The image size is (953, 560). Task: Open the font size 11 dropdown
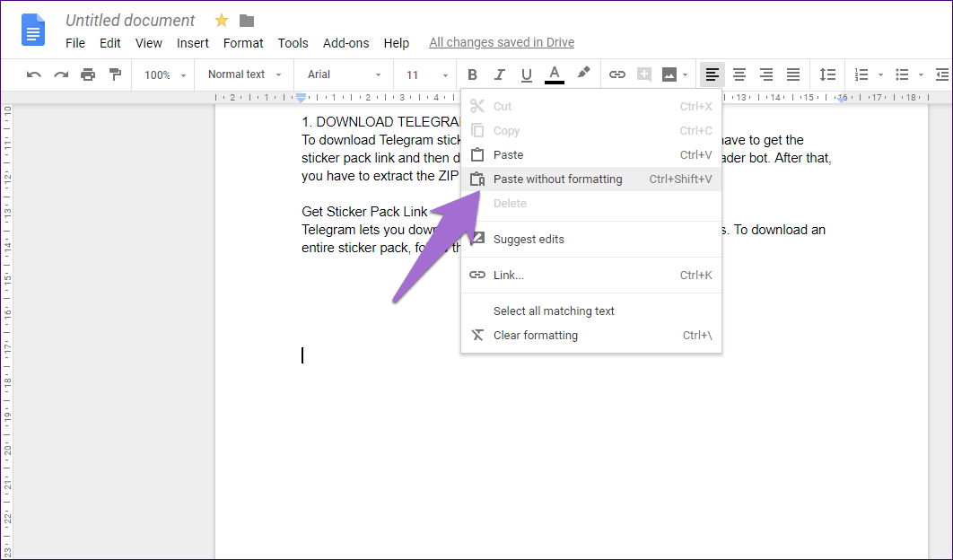[x=427, y=74]
